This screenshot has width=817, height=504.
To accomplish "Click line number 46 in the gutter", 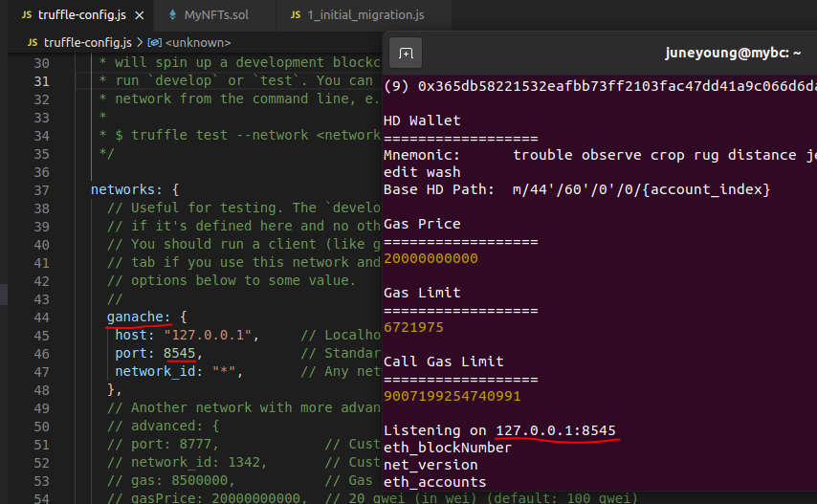I will (42, 354).
